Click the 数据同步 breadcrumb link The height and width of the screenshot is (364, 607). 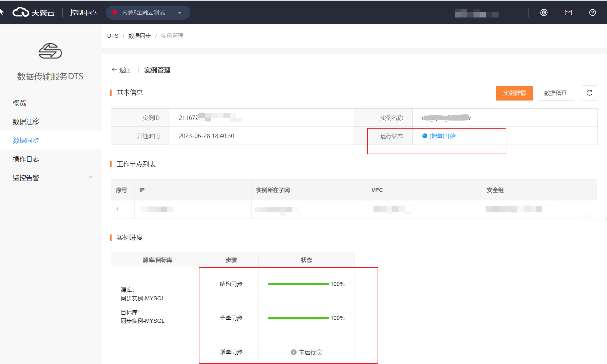(x=139, y=36)
